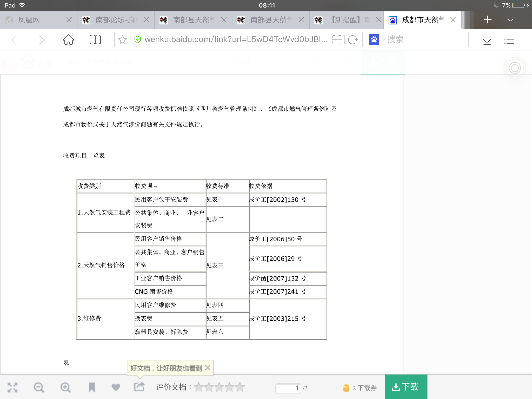Switch to the 凤凰网 tab
This screenshot has height=399, width=532.
coord(29,20)
